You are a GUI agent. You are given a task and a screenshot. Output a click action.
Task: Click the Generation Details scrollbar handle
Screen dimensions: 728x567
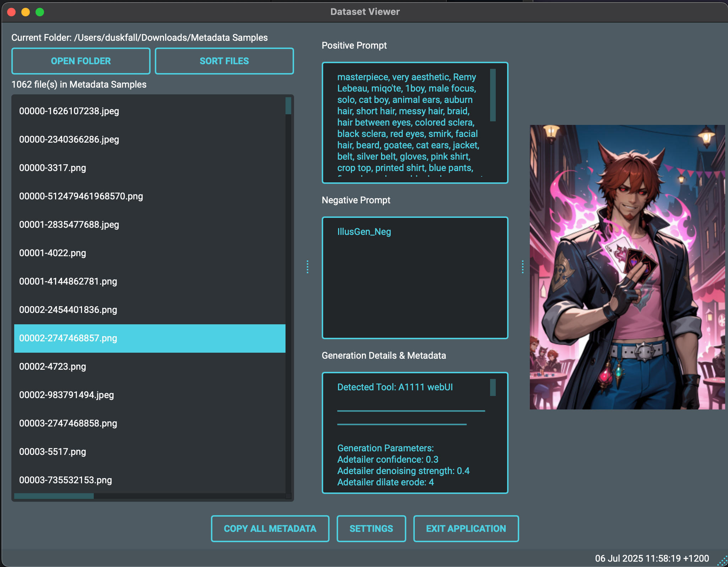click(493, 387)
